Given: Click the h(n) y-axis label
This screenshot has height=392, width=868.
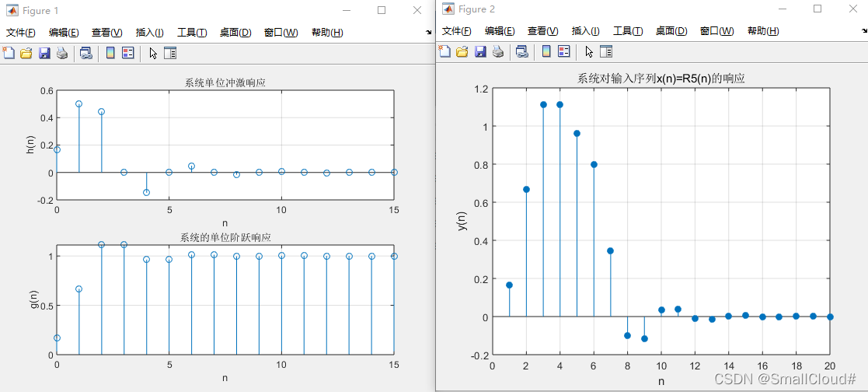Looking at the screenshot, I should [x=30, y=145].
